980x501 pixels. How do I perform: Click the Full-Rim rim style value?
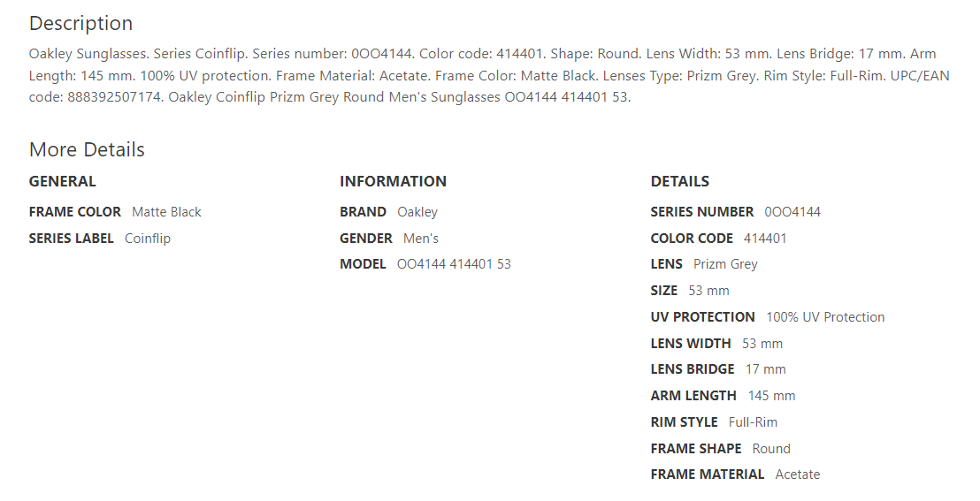click(753, 422)
